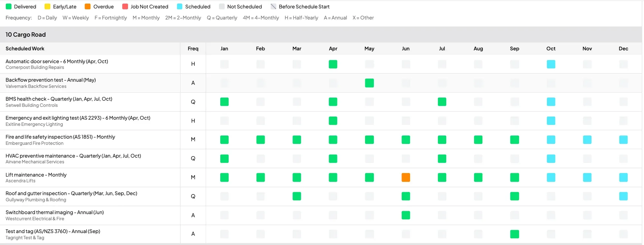The height and width of the screenshot is (245, 644).
Task: Open Automatic door service April delivered cell
Action: coord(333,64)
